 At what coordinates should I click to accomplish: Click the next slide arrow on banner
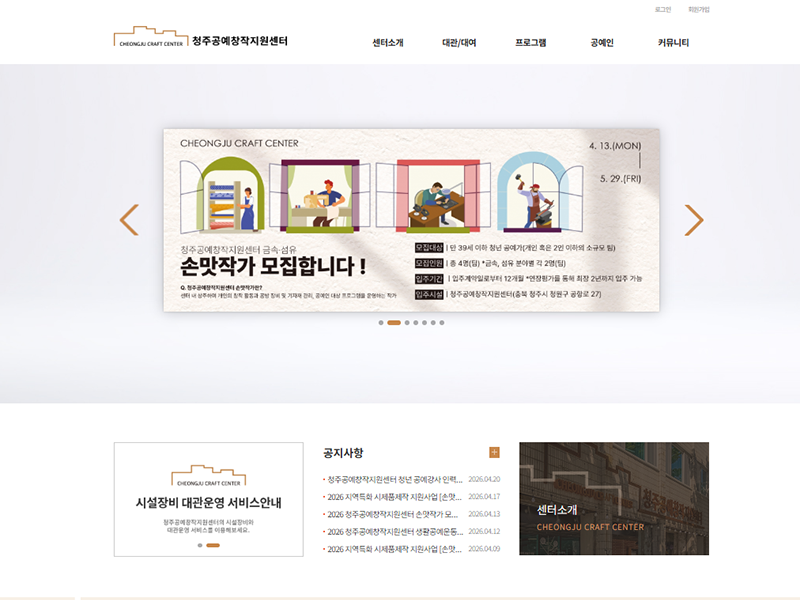pos(694,220)
